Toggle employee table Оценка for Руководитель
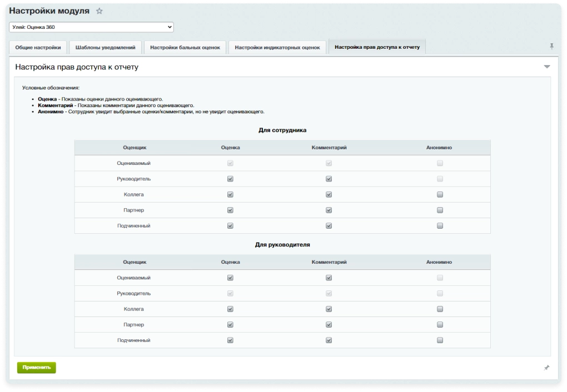567x392 pixels. pos(230,179)
